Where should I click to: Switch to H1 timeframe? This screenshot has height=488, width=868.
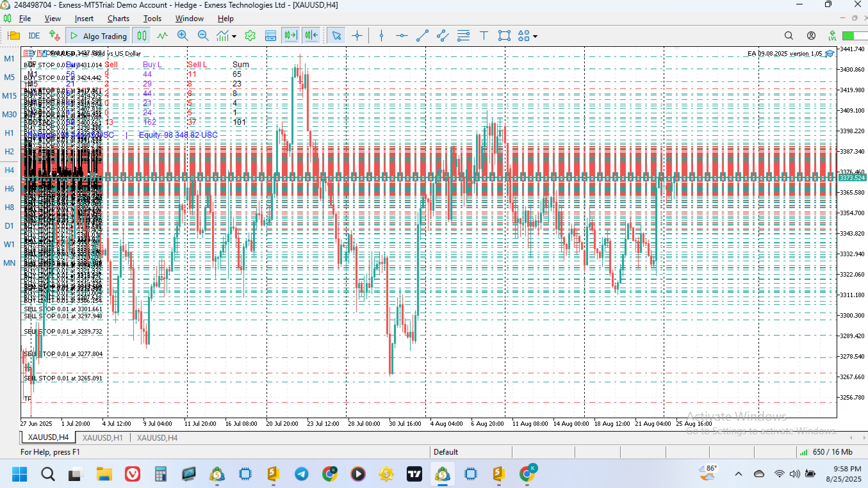pyautogui.click(x=9, y=133)
